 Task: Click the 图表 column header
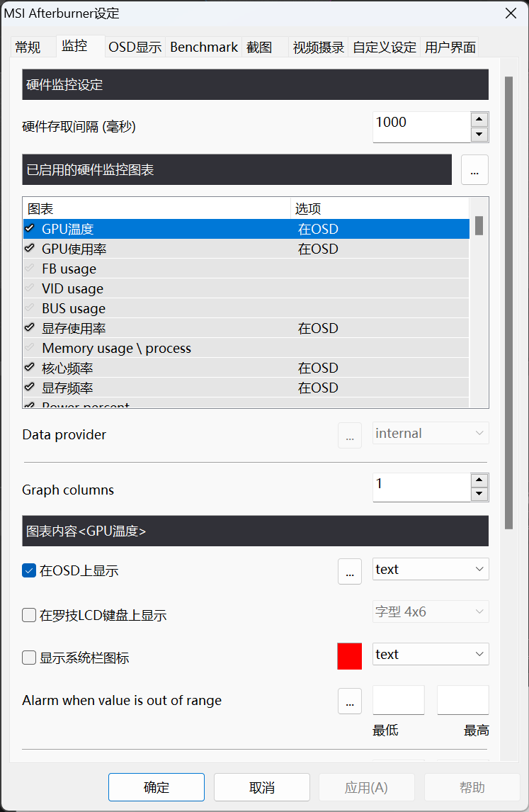click(157, 209)
